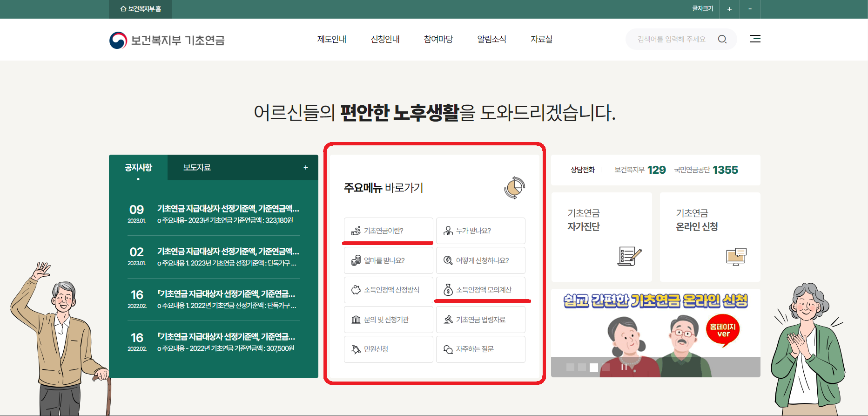This screenshot has width=868, height=416.
Task: Click the 보건복지부 기초연금 logo
Action: point(167,40)
